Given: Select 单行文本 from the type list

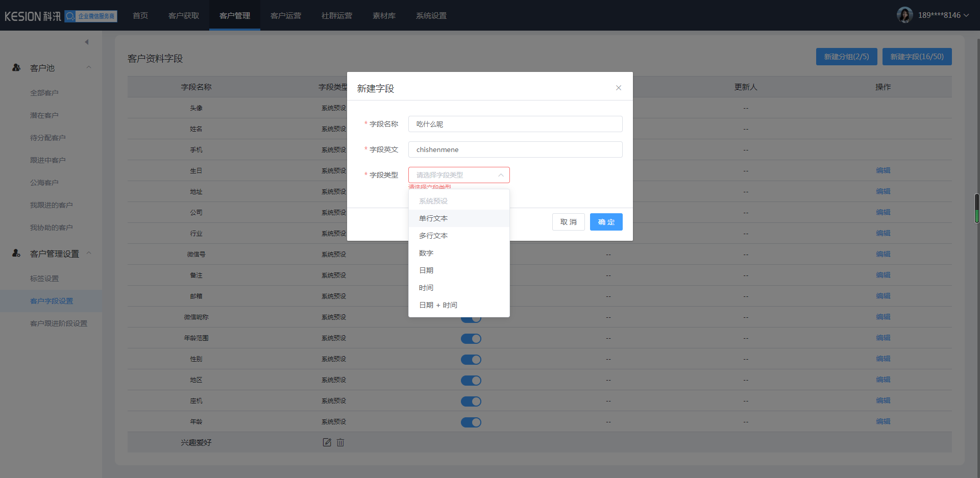Looking at the screenshot, I should (x=433, y=218).
